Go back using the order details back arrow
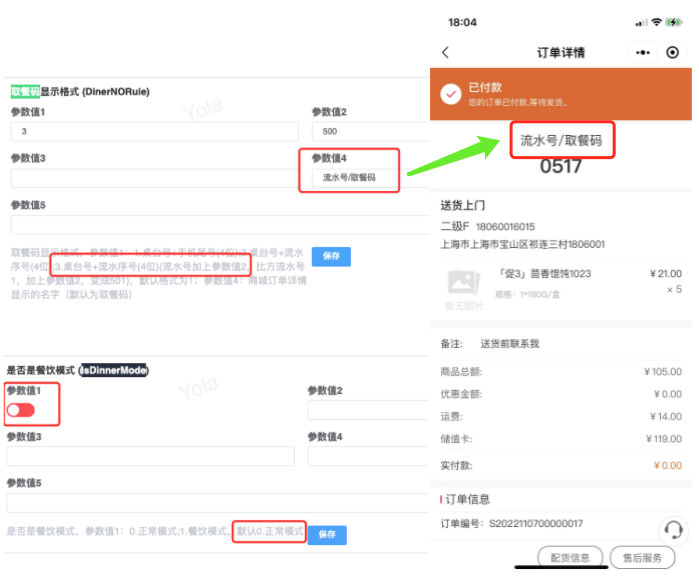The height and width of the screenshot is (581, 699). 445,53
